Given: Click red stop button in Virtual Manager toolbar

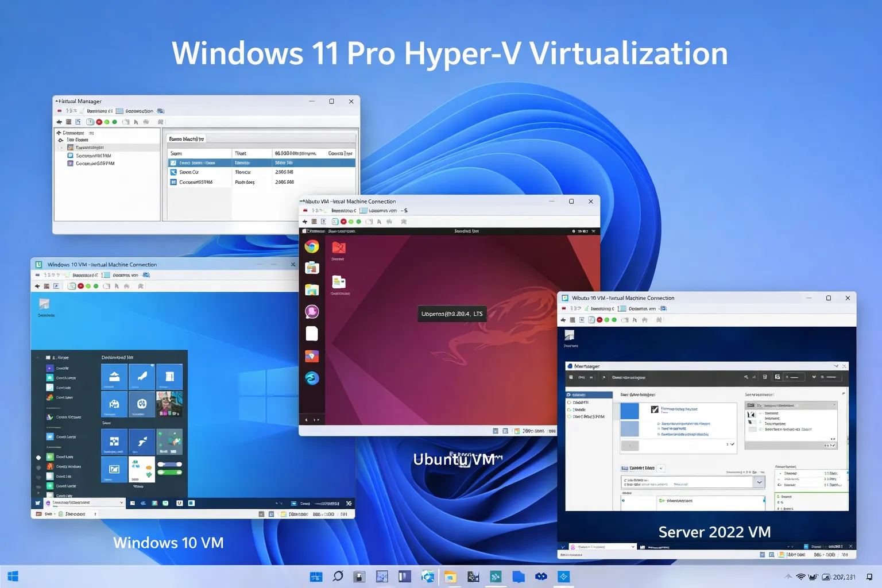Looking at the screenshot, I should [x=99, y=122].
